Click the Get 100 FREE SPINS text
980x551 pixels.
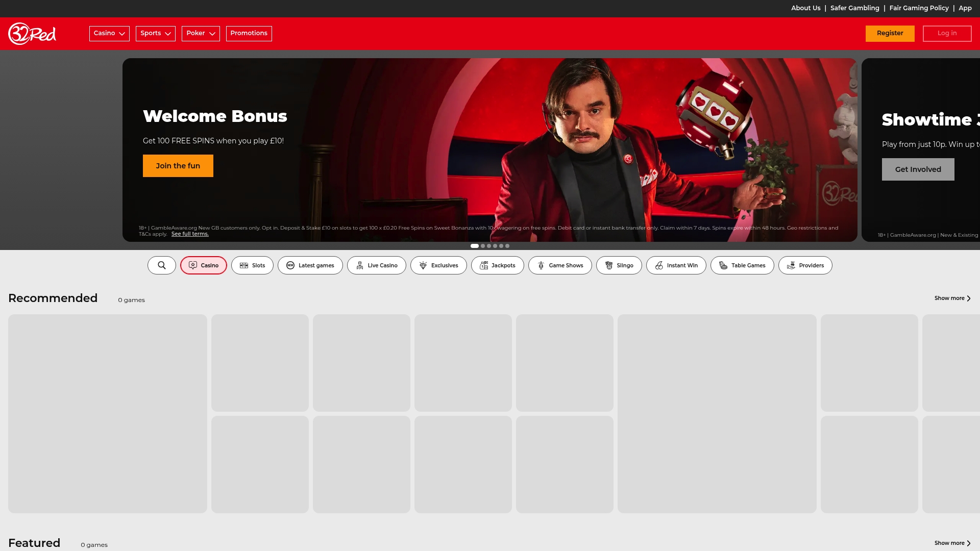pos(213,141)
